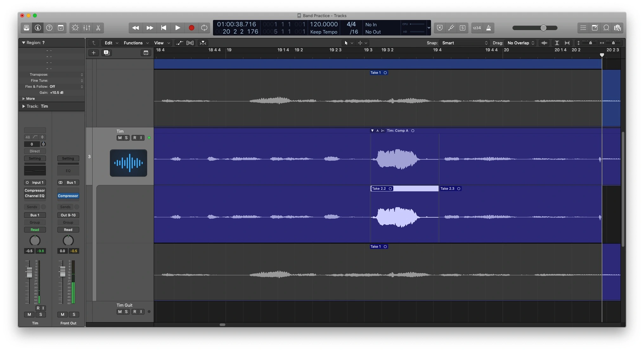Open the Edit menu
This screenshot has height=351, width=644.
(111, 43)
